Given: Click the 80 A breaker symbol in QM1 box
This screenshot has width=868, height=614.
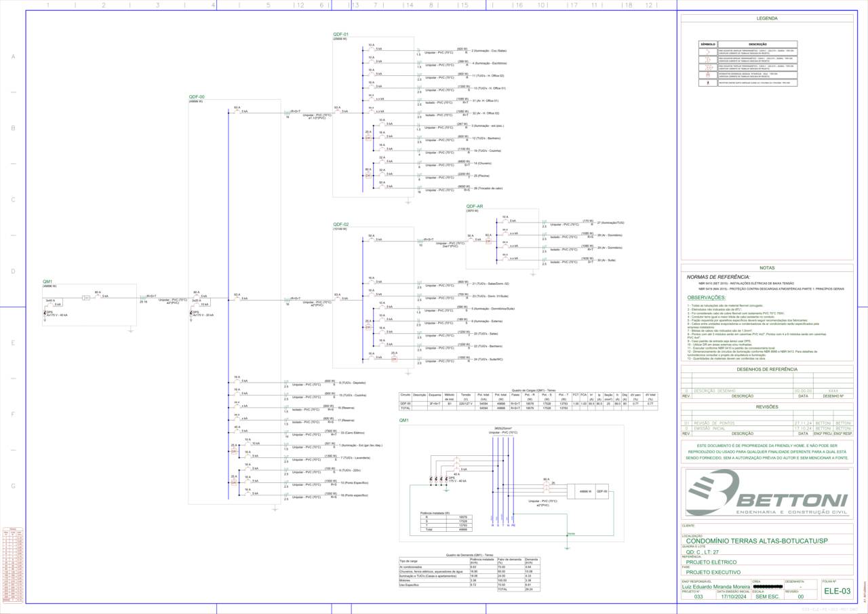Looking at the screenshot, I should click(x=98, y=296).
